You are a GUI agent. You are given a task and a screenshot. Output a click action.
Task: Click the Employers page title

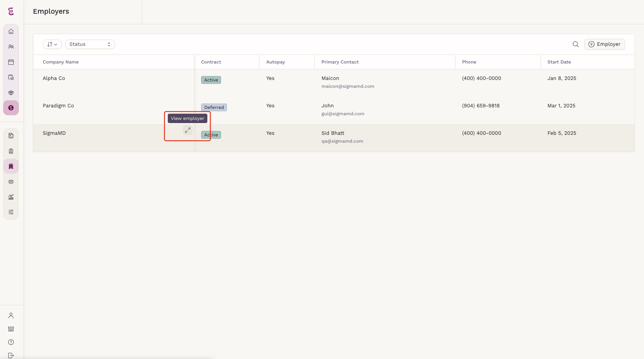[51, 11]
